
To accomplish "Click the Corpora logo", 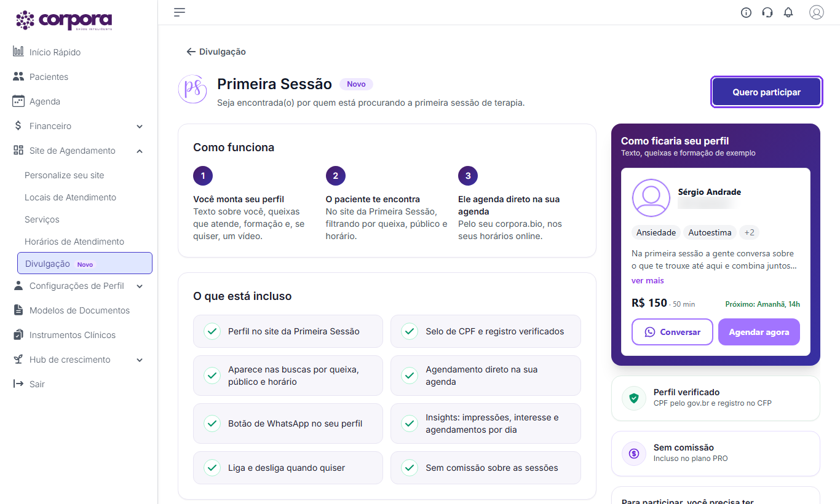I will (x=64, y=20).
